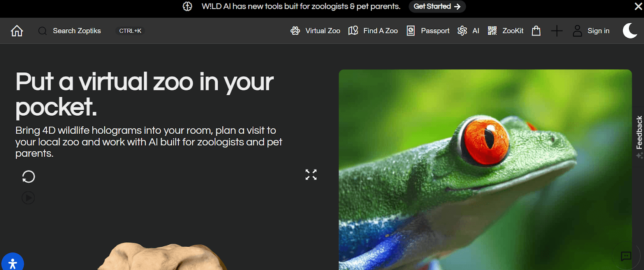This screenshot has width=644, height=270.
Task: Select the Passport menu item
Action: click(x=428, y=31)
